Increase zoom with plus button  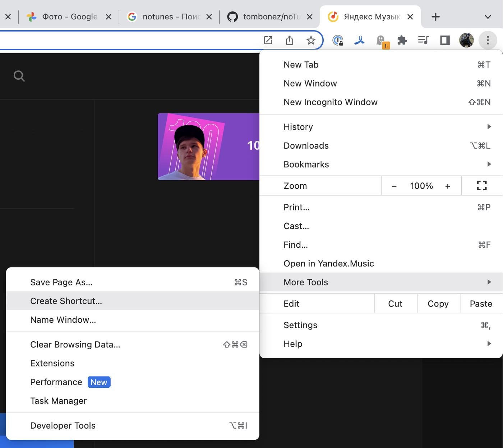click(x=448, y=186)
